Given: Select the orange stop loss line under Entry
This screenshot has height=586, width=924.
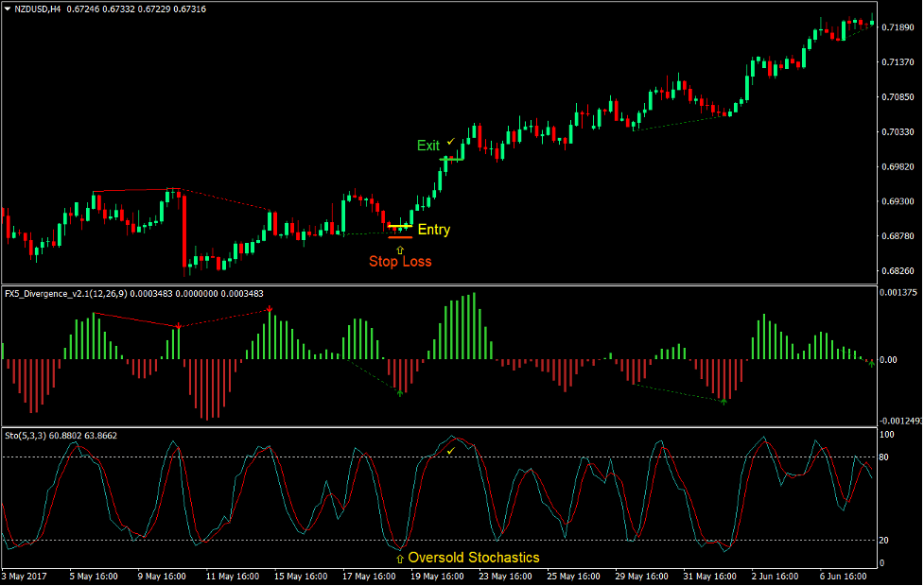Looking at the screenshot, I should click(x=401, y=237).
